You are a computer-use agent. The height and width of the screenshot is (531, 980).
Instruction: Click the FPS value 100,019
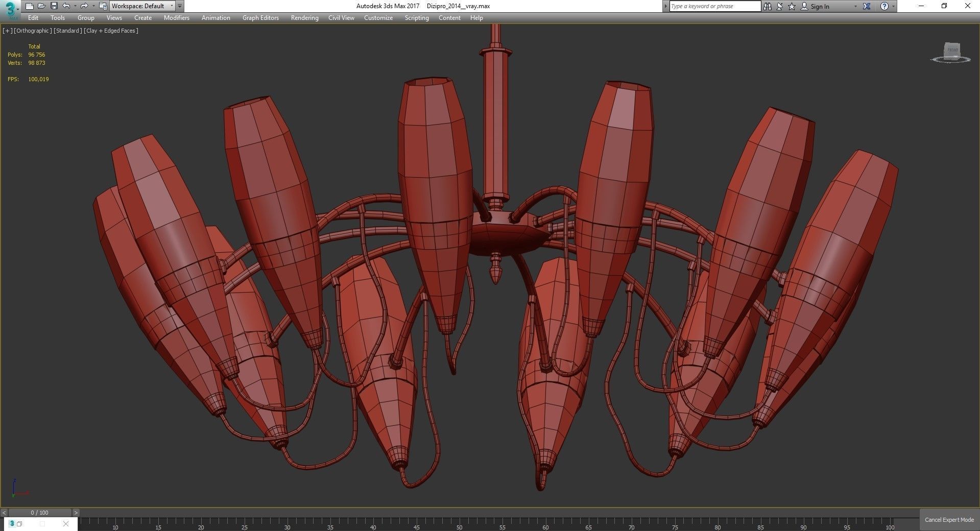[39, 79]
